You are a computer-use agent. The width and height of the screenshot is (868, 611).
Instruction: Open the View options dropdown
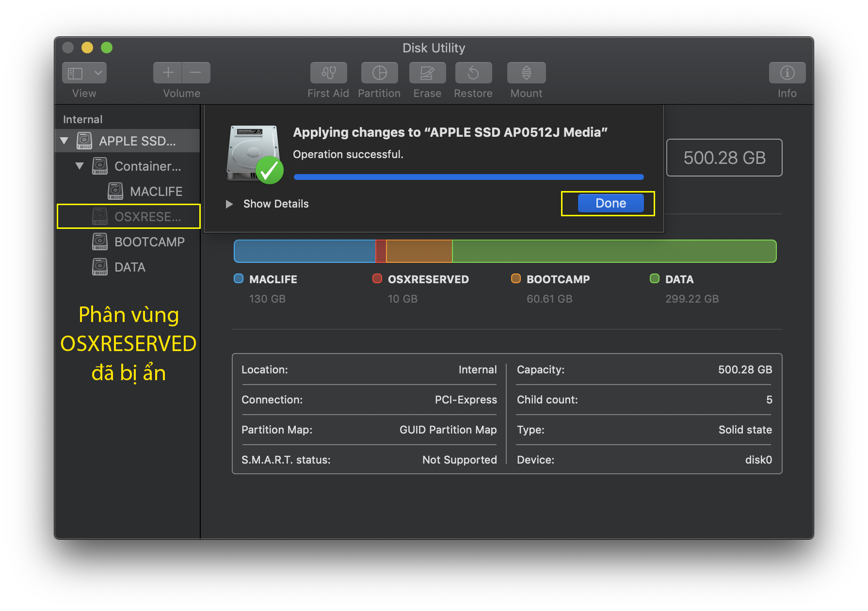point(84,73)
